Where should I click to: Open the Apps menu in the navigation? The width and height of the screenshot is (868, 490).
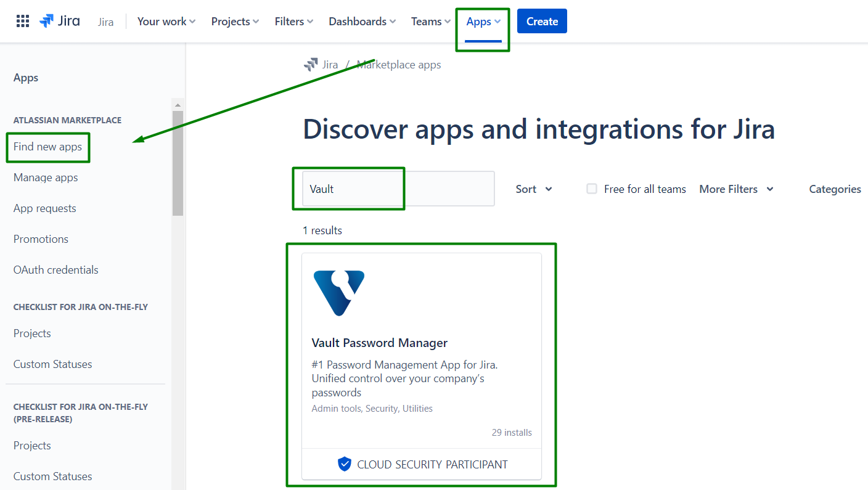click(x=483, y=22)
